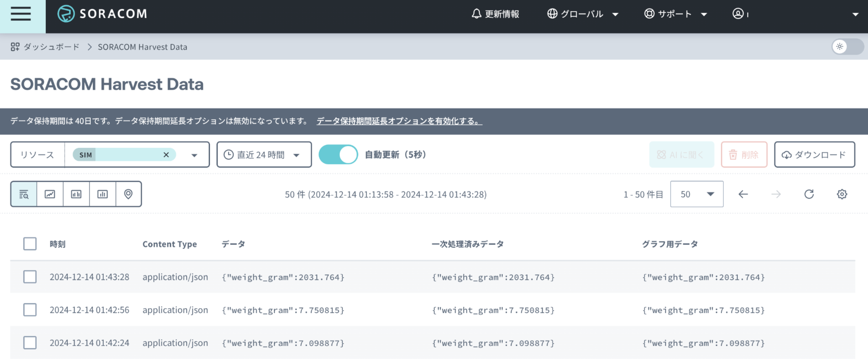Toggle 自動更新 auto refresh switch

338,155
